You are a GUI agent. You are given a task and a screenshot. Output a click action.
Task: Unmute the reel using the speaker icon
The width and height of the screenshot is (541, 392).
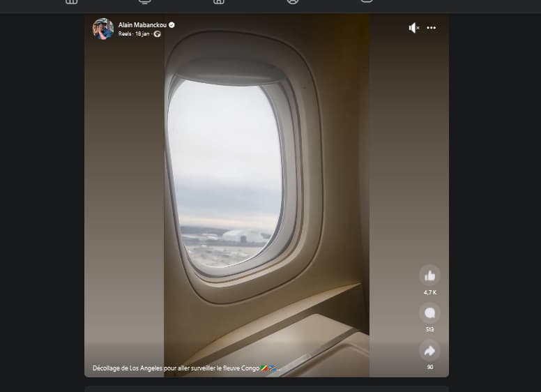point(413,28)
